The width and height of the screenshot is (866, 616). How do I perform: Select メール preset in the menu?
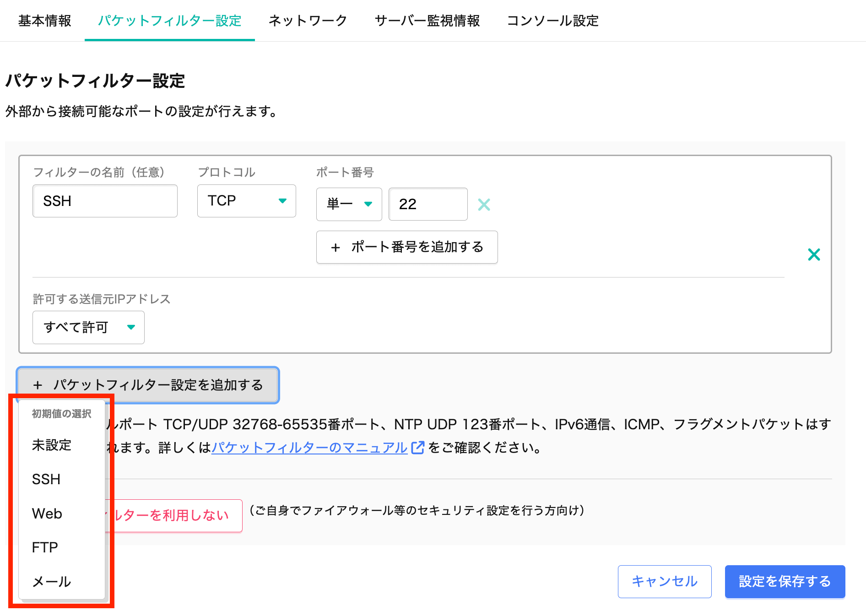tap(52, 582)
